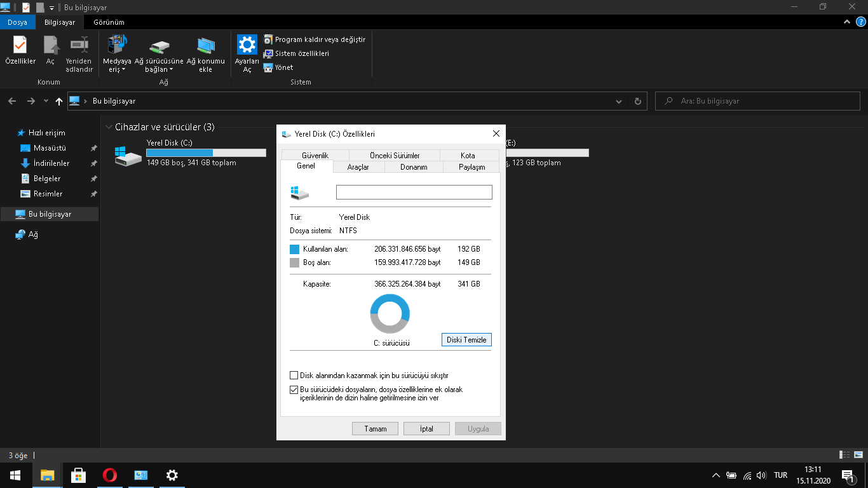Image resolution: width=868 pixels, height=488 pixels.
Task: Close the Yerel Disk (C:) Özellikleri dialog
Action: point(496,133)
